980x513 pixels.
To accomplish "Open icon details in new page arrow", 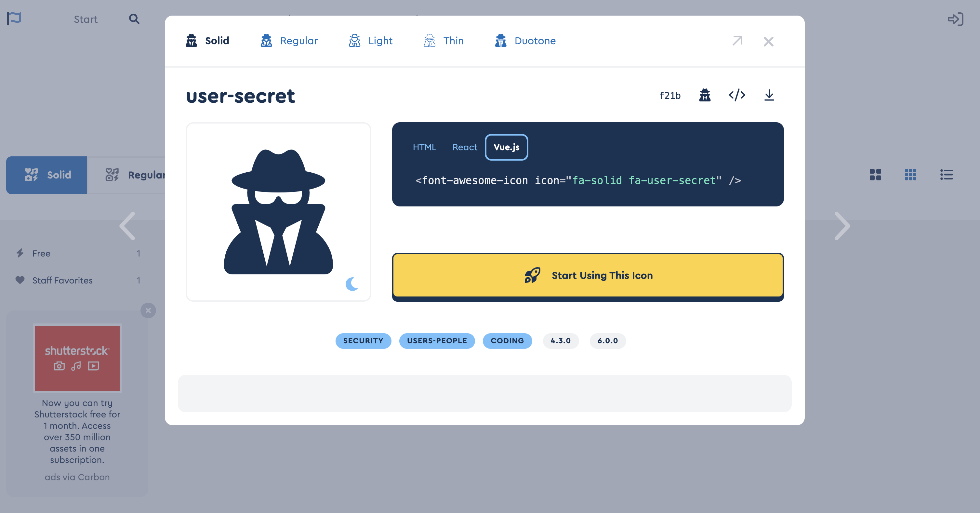I will click(737, 41).
